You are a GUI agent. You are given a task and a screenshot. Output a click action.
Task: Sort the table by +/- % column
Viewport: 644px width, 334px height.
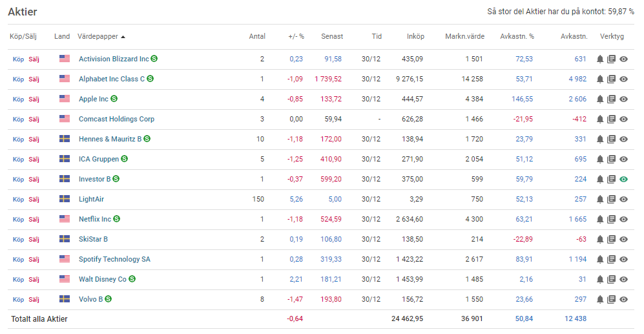[x=296, y=36]
